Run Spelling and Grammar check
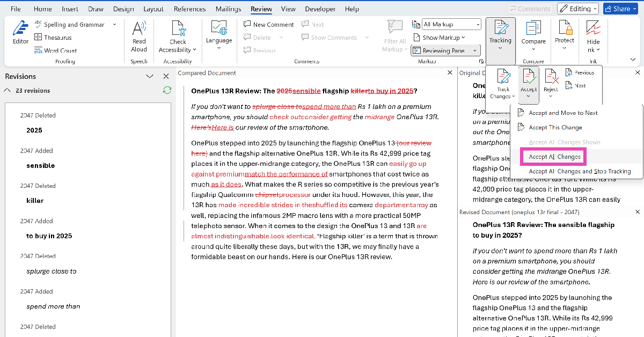This screenshot has width=644, height=337. 70,25
